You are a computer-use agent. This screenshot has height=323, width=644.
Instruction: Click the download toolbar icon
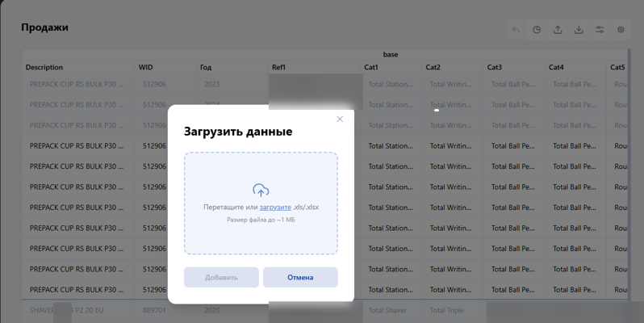coord(579,30)
